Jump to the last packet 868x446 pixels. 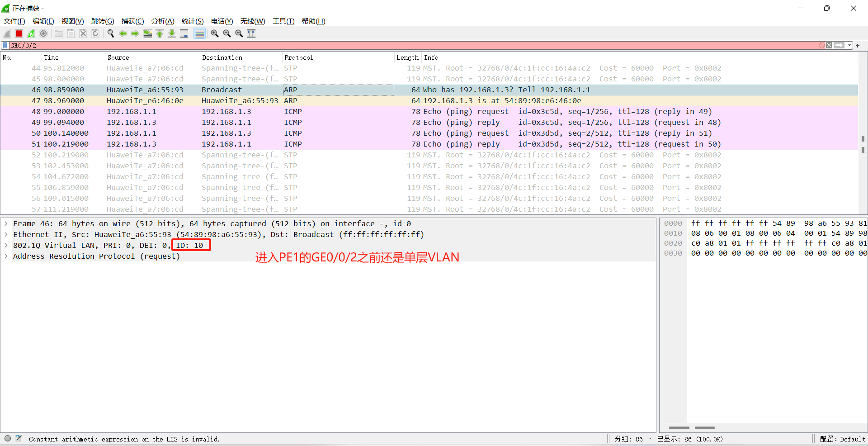point(172,33)
